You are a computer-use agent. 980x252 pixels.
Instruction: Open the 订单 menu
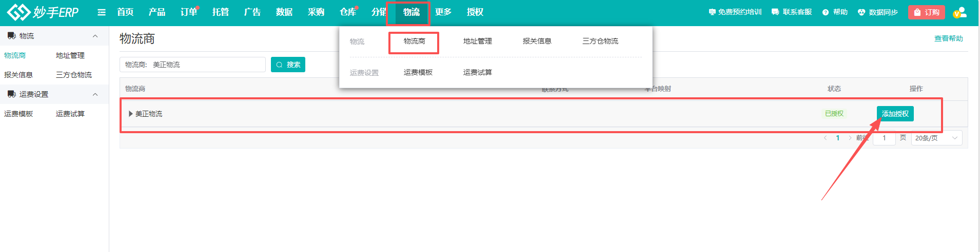coord(189,12)
